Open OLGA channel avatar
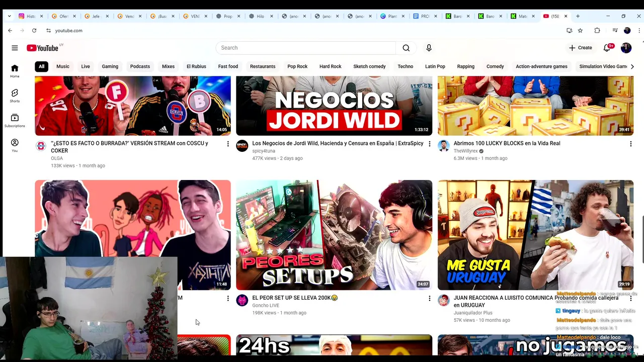 pos(41,146)
